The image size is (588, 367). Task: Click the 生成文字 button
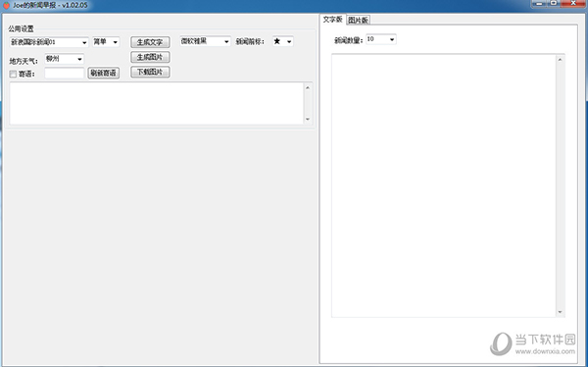click(x=150, y=42)
